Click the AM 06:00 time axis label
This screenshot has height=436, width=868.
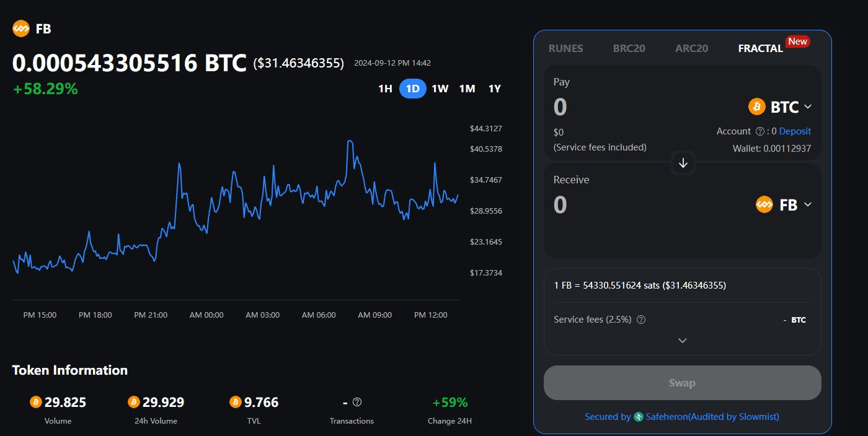click(x=319, y=315)
